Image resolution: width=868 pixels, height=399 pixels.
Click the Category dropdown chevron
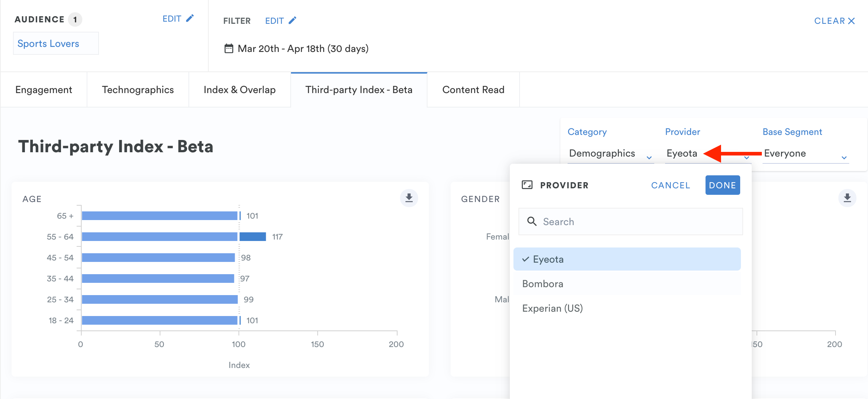pyautogui.click(x=649, y=158)
